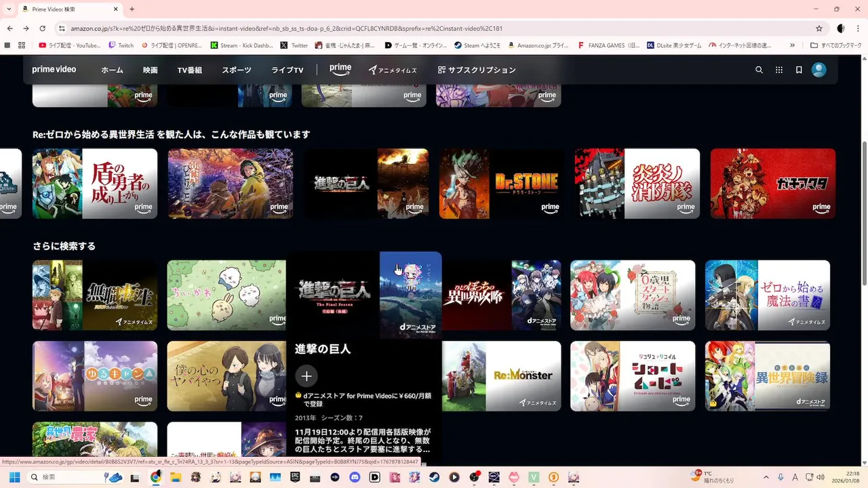868x488 pixels.
Task: Click the 進撃の巨人 title in hover card
Action: [x=323, y=349]
